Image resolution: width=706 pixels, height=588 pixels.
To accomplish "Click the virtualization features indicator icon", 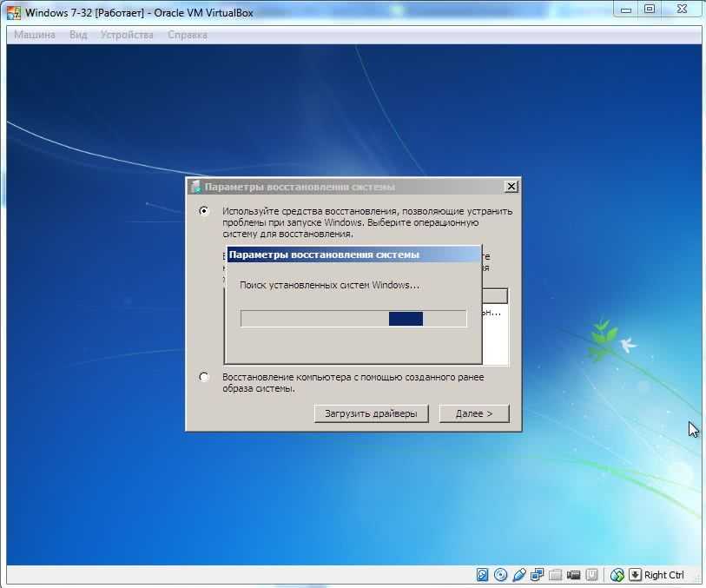I will [x=591, y=575].
